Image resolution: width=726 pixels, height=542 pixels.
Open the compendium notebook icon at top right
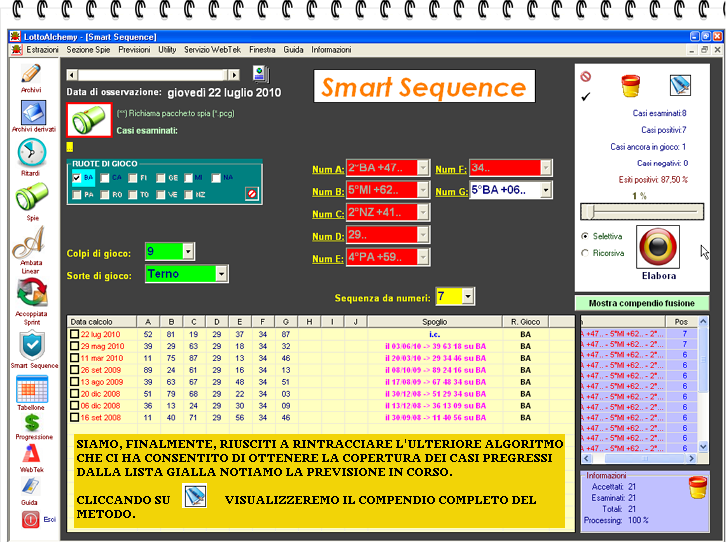[x=680, y=85]
